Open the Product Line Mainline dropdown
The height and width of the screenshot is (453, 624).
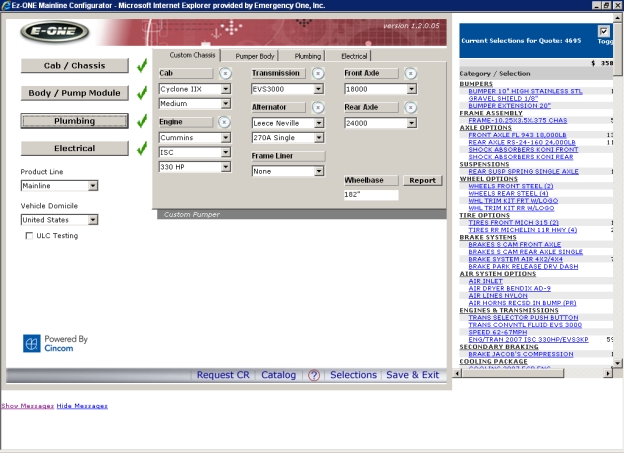[x=93, y=185]
